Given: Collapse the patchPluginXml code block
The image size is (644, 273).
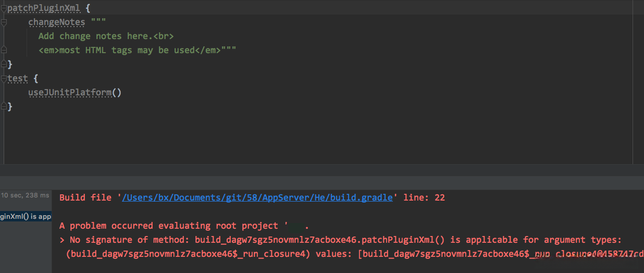Looking at the screenshot, I should click(x=4, y=8).
